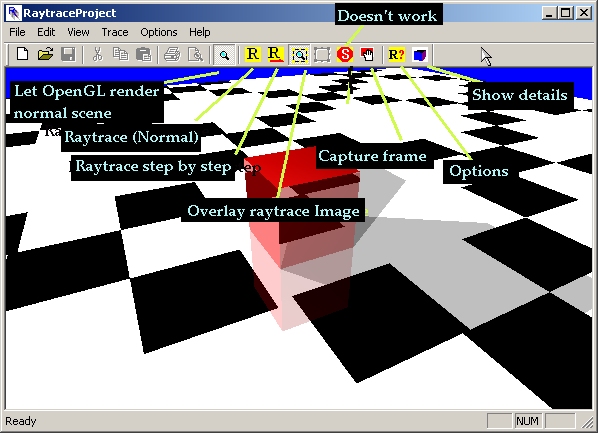Screen dimensions: 598x433
Task: Open a file with the folder icon
Action: [45, 55]
